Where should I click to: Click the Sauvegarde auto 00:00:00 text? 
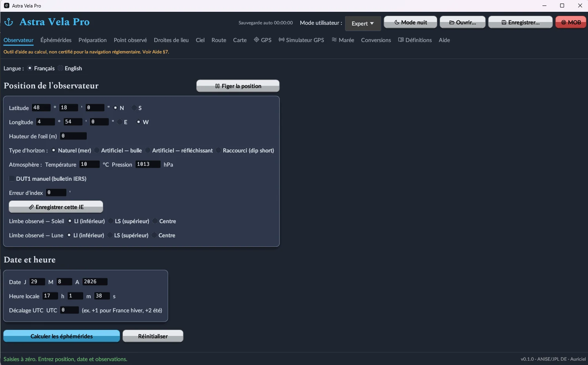tap(266, 23)
